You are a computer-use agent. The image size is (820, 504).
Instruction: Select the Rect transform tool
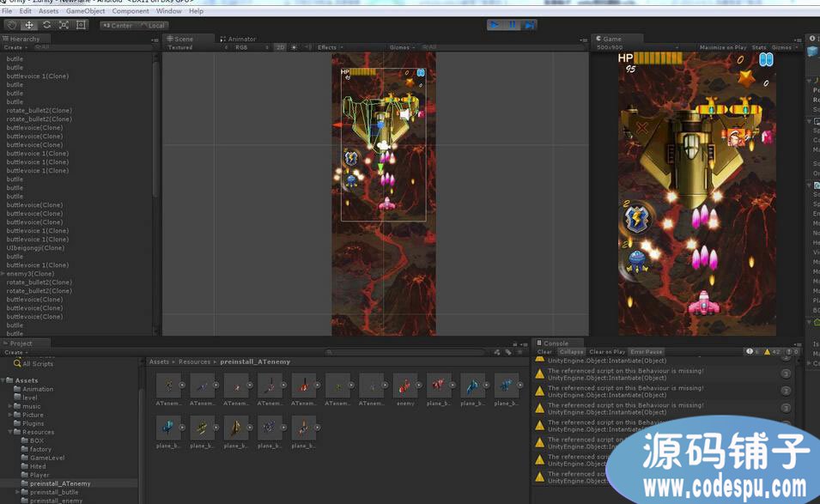point(81,25)
